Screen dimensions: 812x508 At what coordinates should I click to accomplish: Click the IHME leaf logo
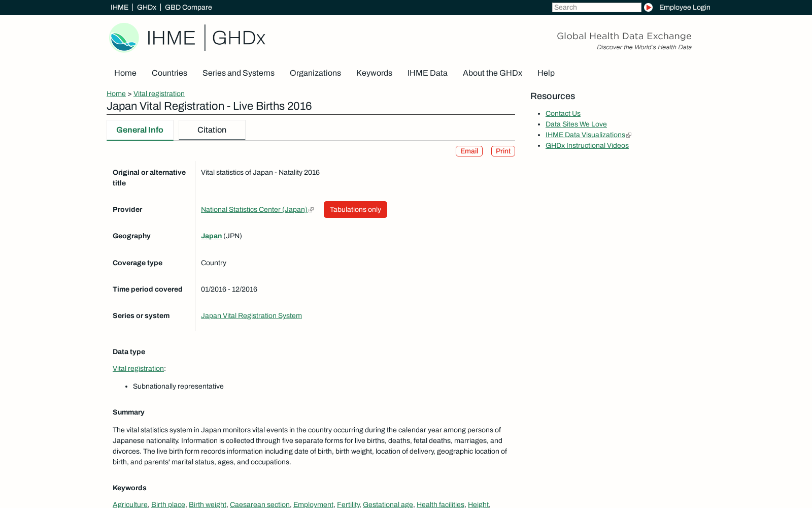click(124, 38)
